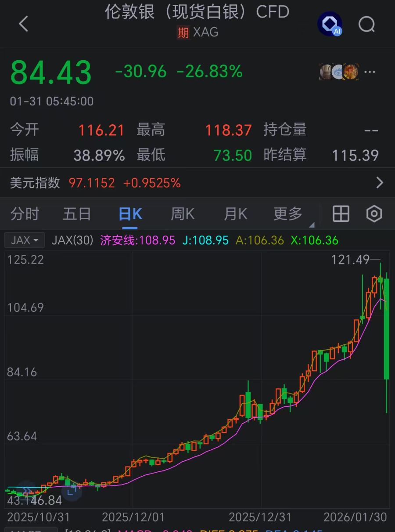Click the back arrow to return
395x532 pixels.
[23, 25]
